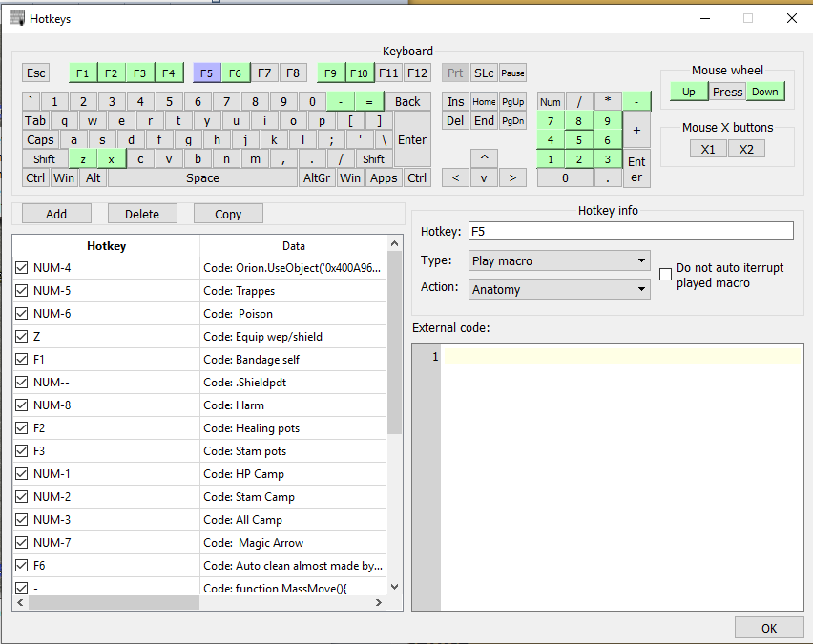Select the X2 mouse button
Viewport: 813px width, 644px height.
(746, 150)
